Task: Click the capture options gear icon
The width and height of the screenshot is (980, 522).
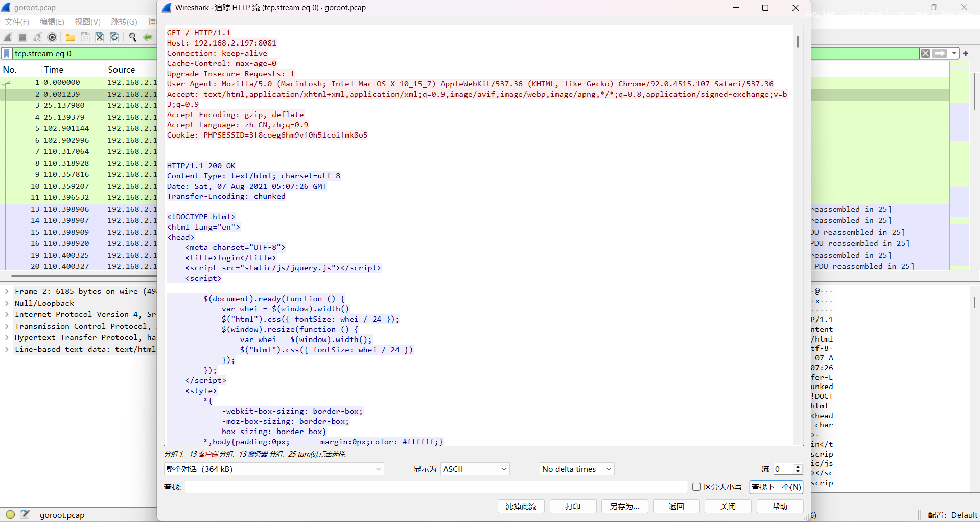Action: pos(52,37)
